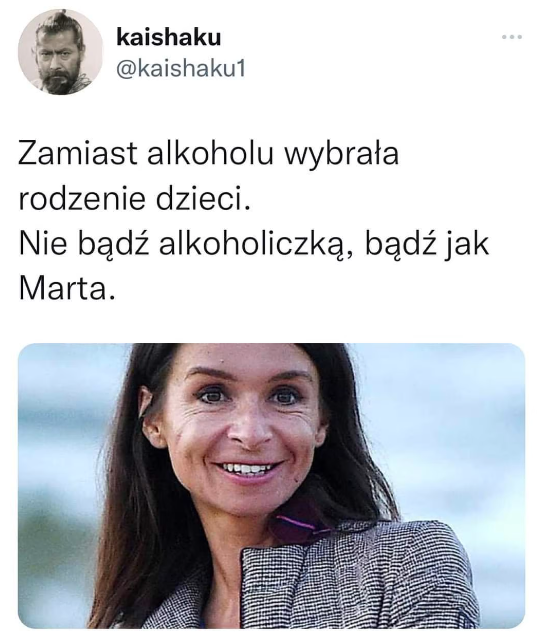Open the three-dot more options menu
Screen dimensions: 540x644
pyautogui.click(x=512, y=37)
